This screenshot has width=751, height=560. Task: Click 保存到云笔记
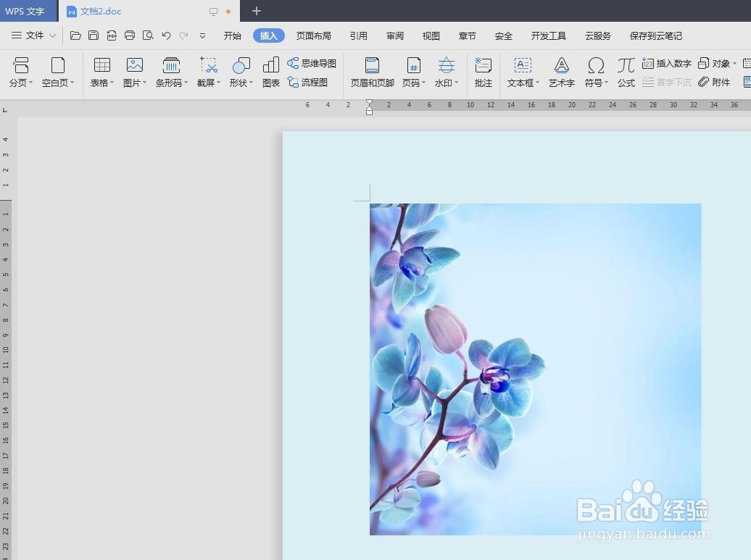(x=656, y=36)
